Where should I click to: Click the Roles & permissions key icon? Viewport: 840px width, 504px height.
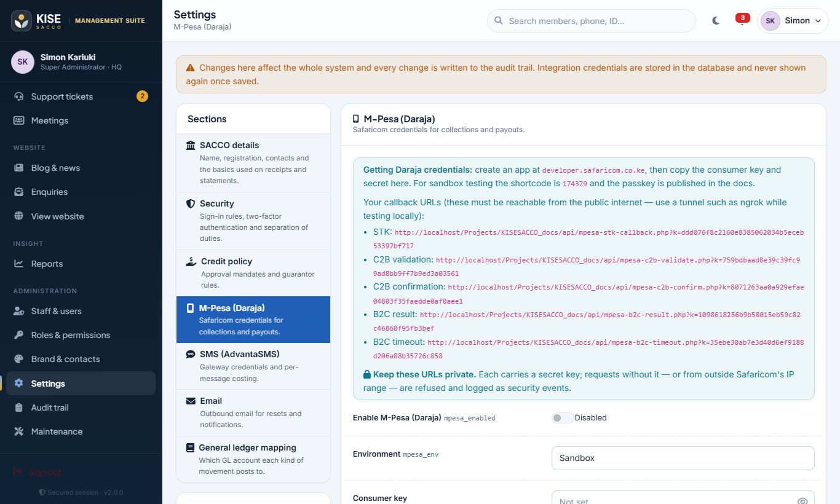coord(19,335)
